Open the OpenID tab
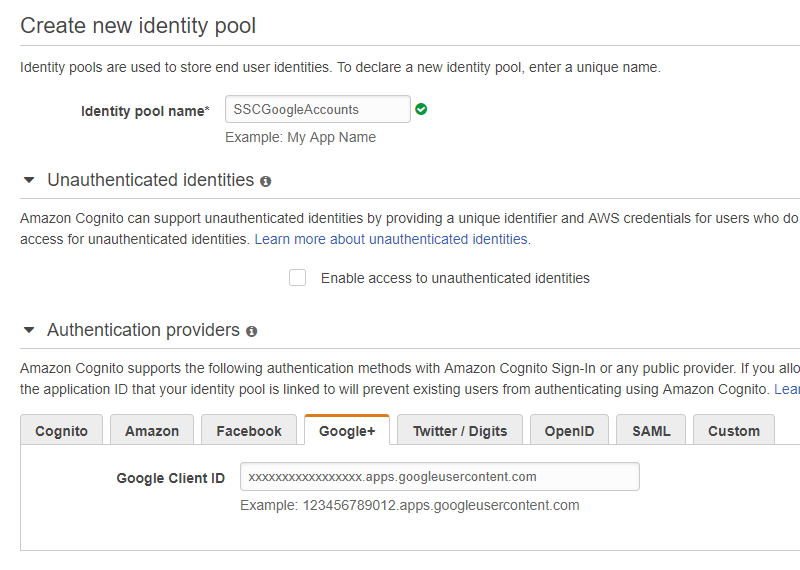 [569, 430]
